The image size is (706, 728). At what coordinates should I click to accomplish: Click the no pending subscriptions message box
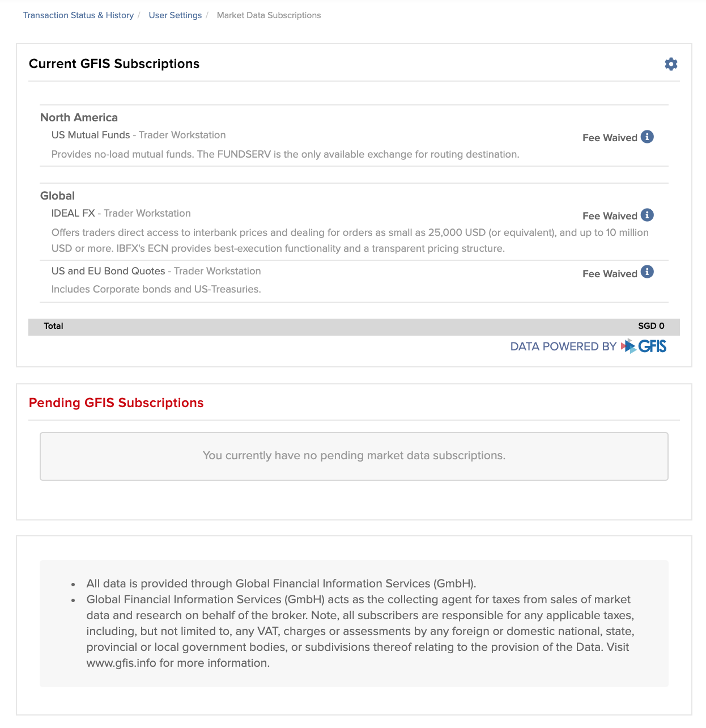(x=354, y=456)
